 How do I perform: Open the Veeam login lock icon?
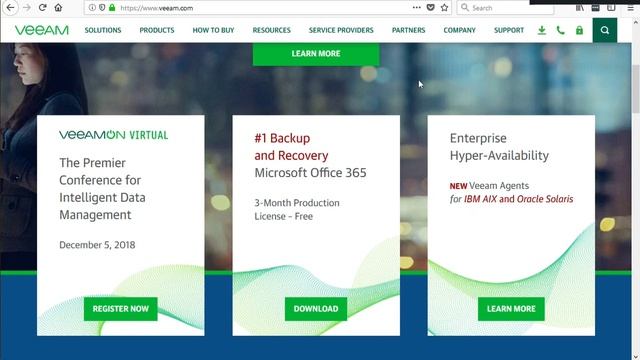(x=579, y=30)
